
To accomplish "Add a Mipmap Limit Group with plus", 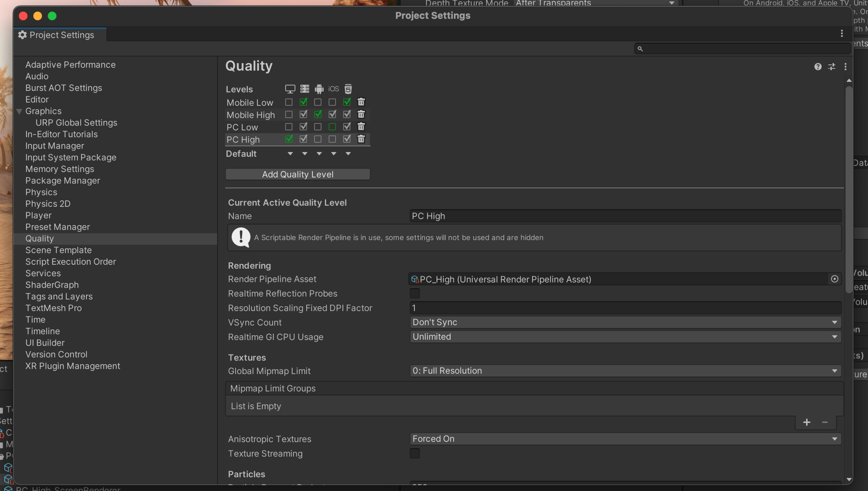I will click(807, 422).
